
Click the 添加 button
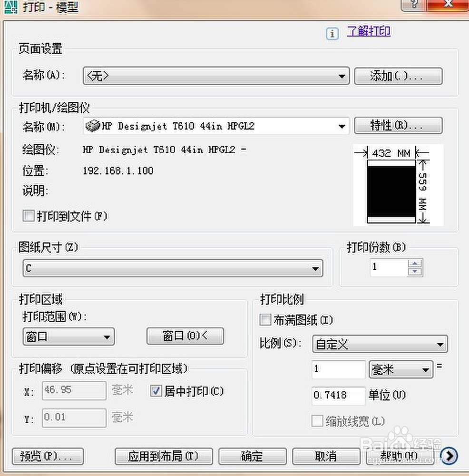398,76
